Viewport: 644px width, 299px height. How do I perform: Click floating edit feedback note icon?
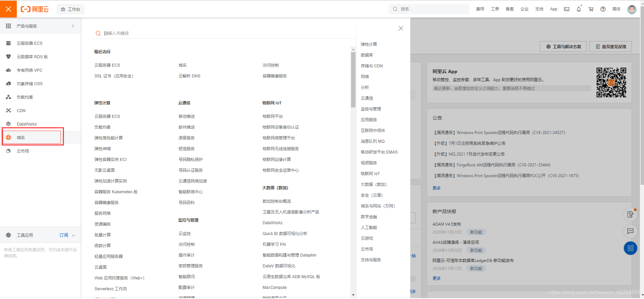point(630,214)
